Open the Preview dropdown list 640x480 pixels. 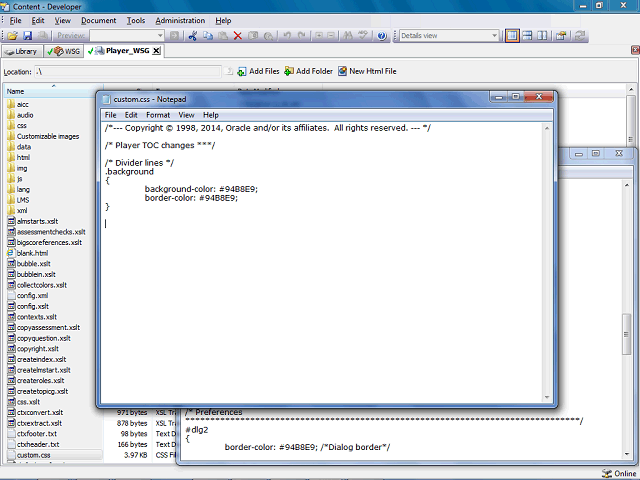pos(160,36)
